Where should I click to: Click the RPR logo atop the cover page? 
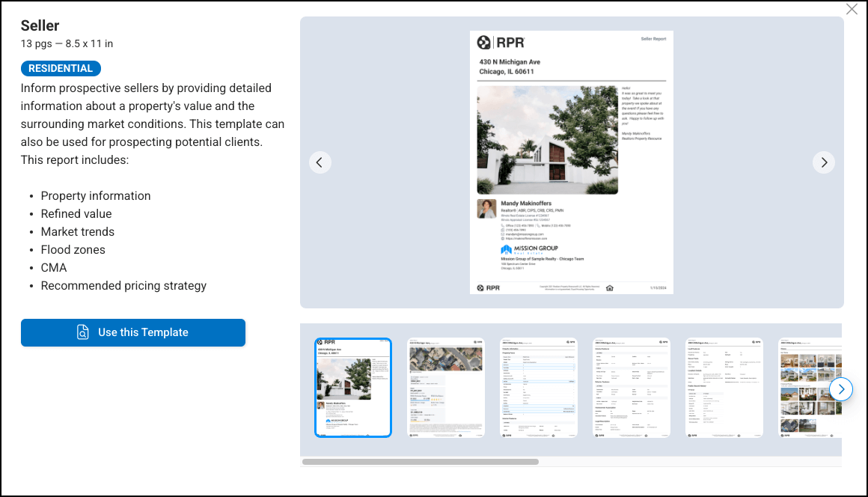[501, 43]
